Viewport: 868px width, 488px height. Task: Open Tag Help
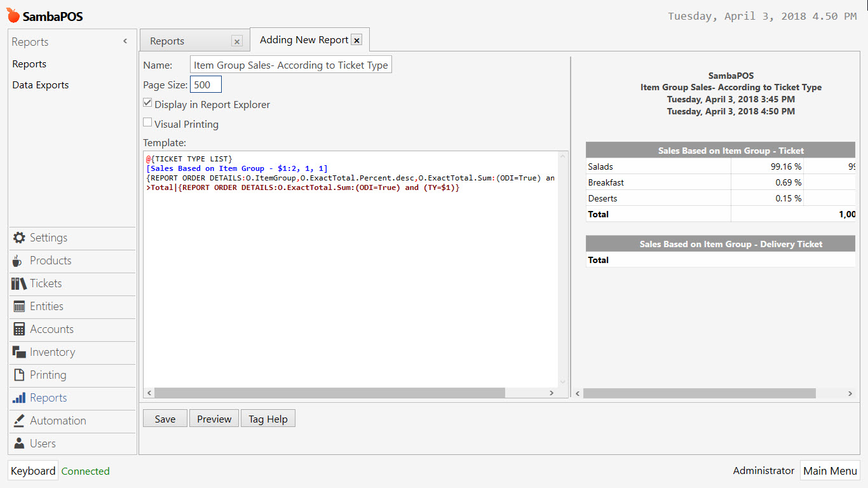point(268,418)
